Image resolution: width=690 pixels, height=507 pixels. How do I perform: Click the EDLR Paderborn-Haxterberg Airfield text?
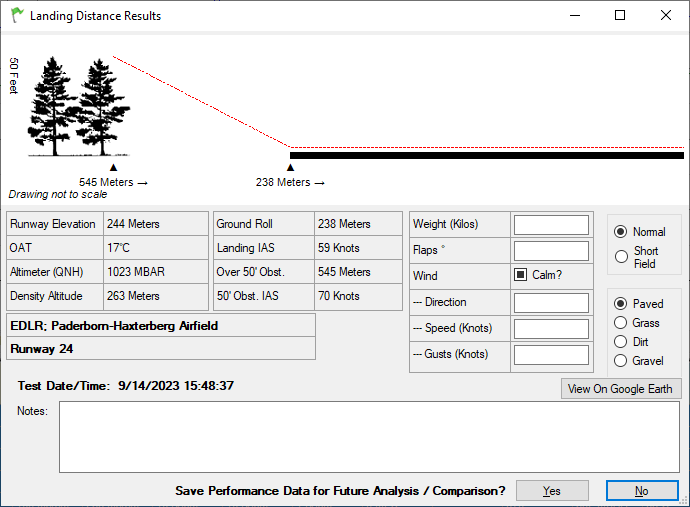click(114, 326)
